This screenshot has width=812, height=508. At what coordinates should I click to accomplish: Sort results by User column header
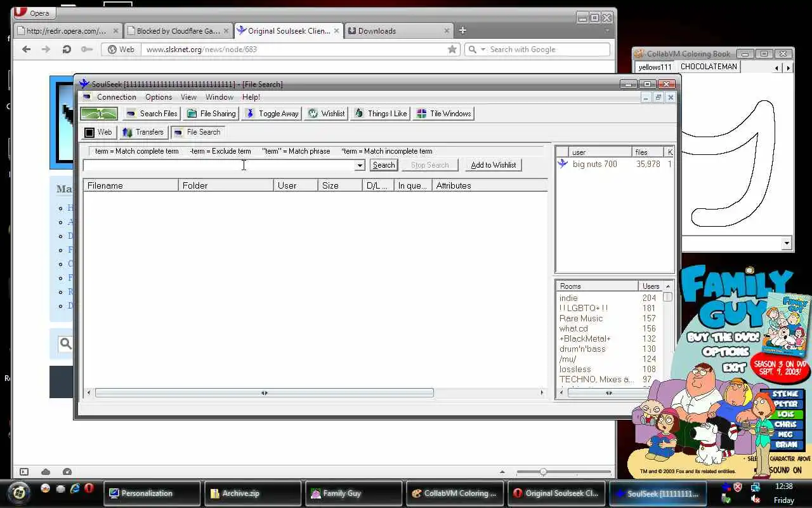point(296,185)
